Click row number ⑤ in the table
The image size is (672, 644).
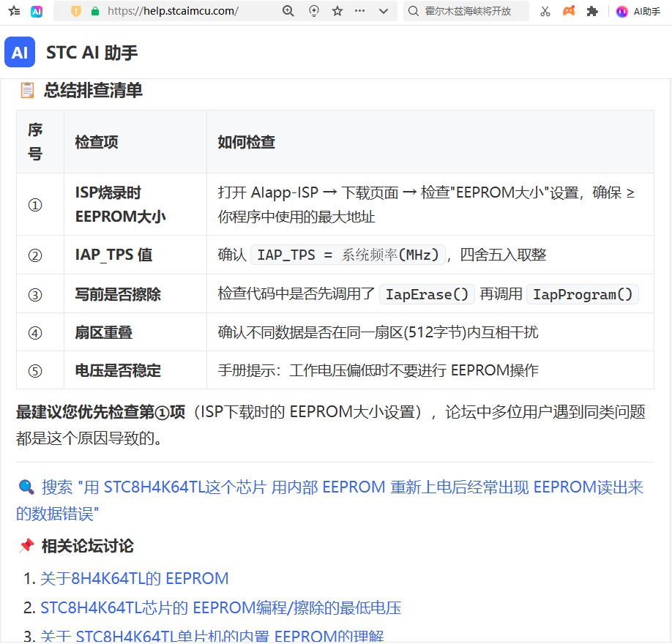[x=35, y=370]
